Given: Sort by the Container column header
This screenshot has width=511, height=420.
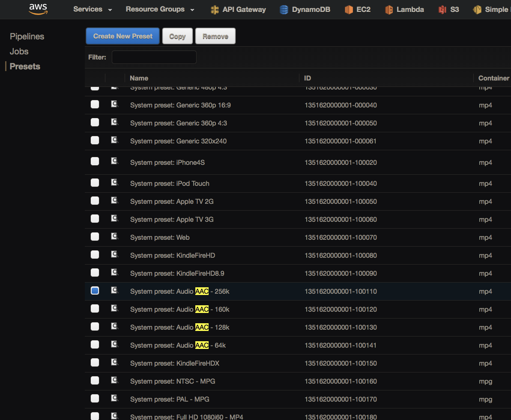Looking at the screenshot, I should click(x=493, y=78).
